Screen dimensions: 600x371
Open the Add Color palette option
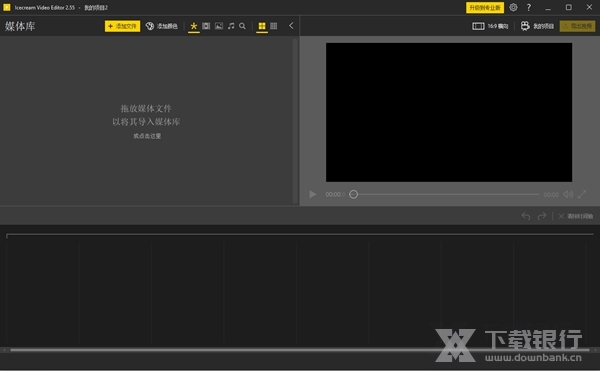click(161, 26)
